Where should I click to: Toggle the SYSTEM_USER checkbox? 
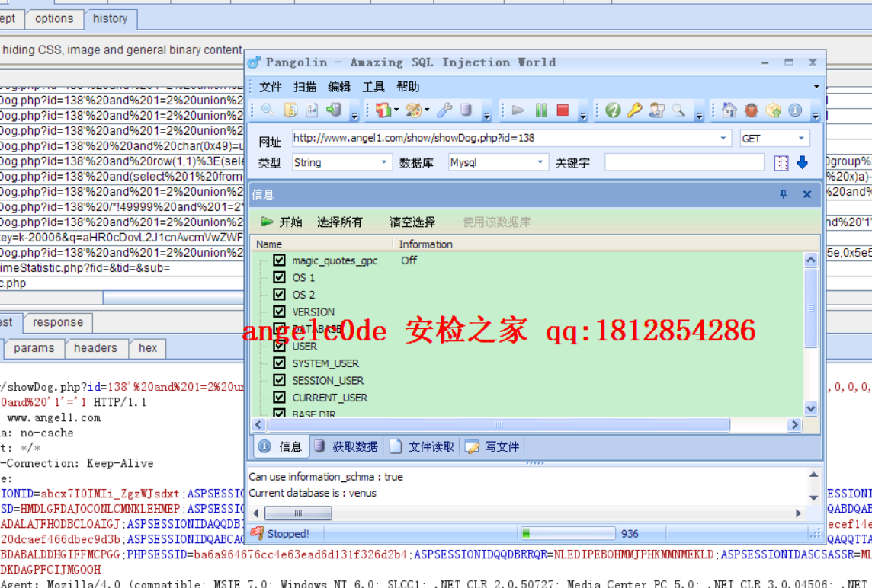(x=279, y=363)
